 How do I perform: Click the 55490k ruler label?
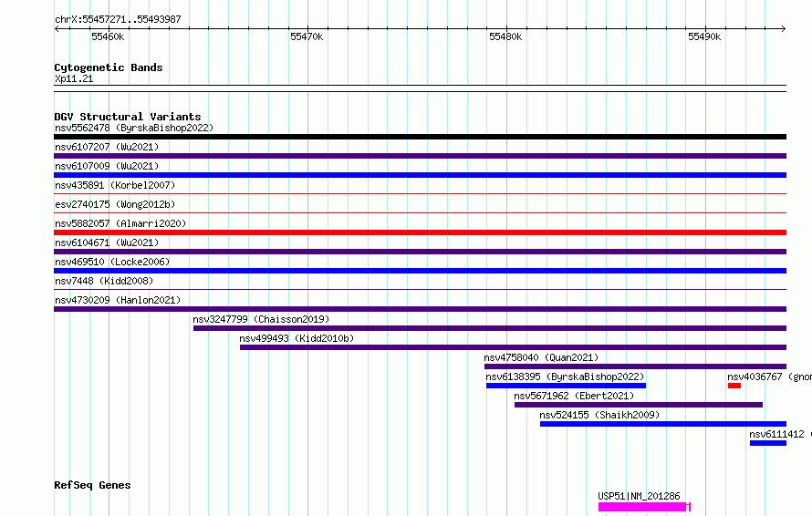(x=704, y=36)
